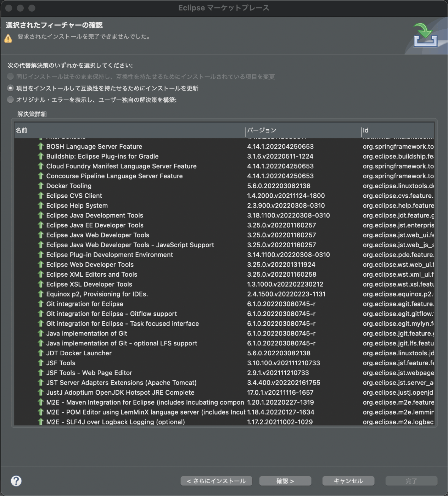
Task: Click version 17.0.1.v20211116-1657 cell
Action: 280,393
